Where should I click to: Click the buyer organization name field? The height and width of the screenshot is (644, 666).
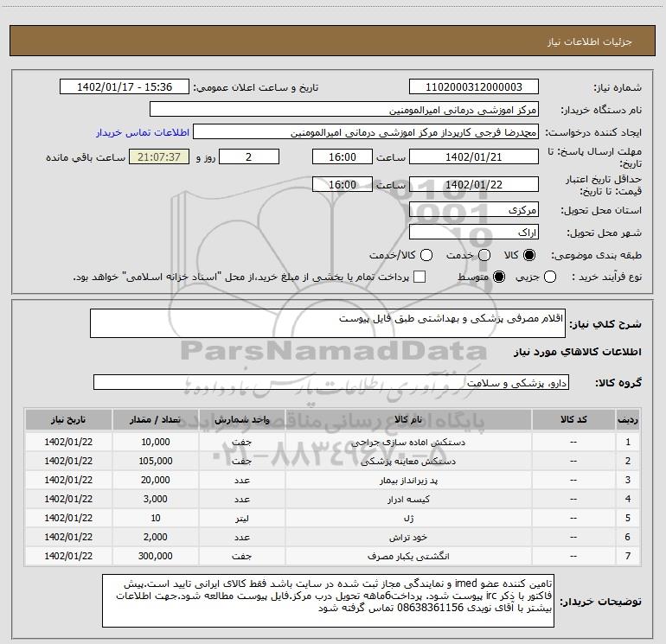[x=344, y=110]
